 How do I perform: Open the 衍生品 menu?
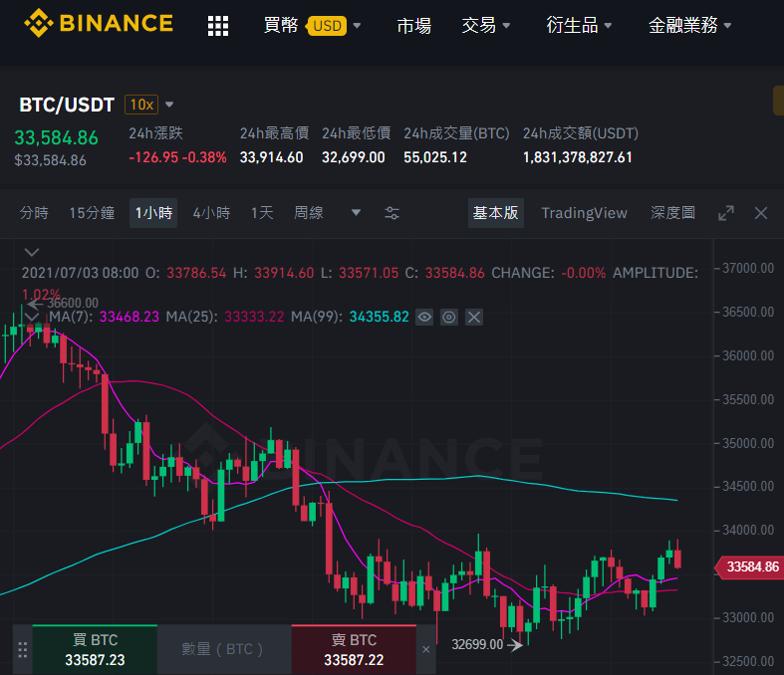click(572, 25)
